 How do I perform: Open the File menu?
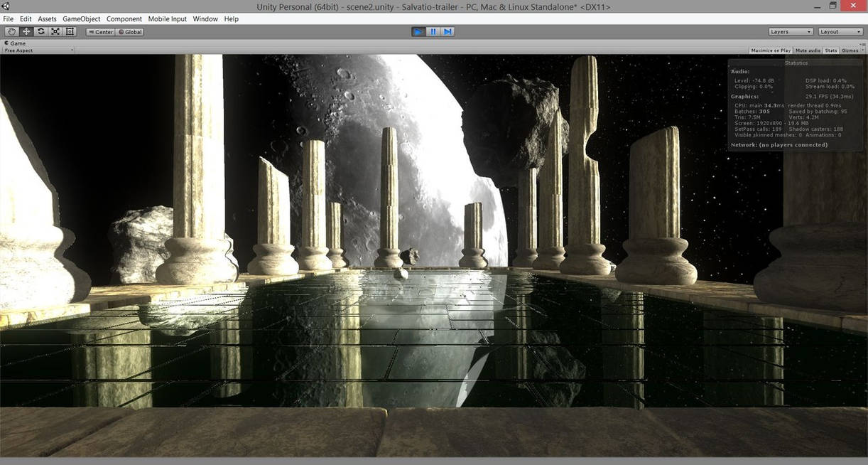[x=9, y=19]
